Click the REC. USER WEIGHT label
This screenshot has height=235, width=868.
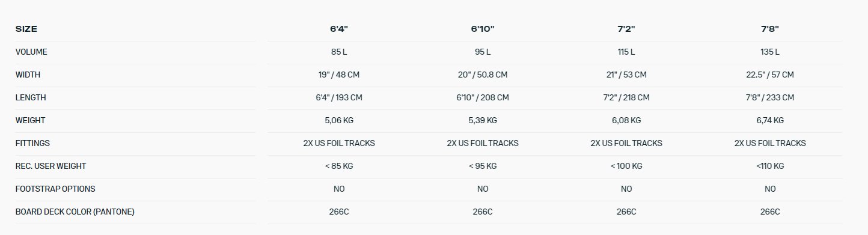[47, 166]
